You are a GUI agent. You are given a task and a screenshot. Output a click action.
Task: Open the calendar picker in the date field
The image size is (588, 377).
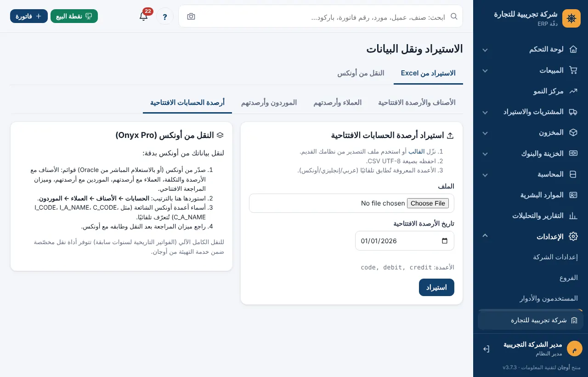[x=444, y=241]
